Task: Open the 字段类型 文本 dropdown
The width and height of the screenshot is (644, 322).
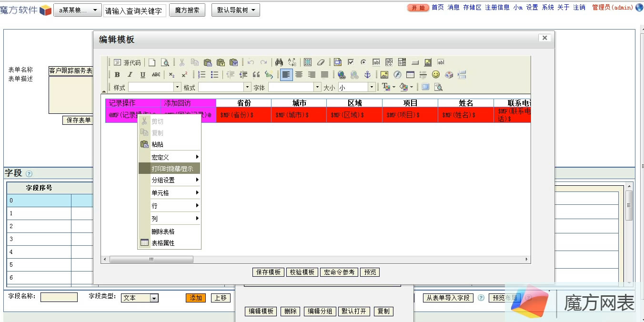Action: [x=140, y=298]
